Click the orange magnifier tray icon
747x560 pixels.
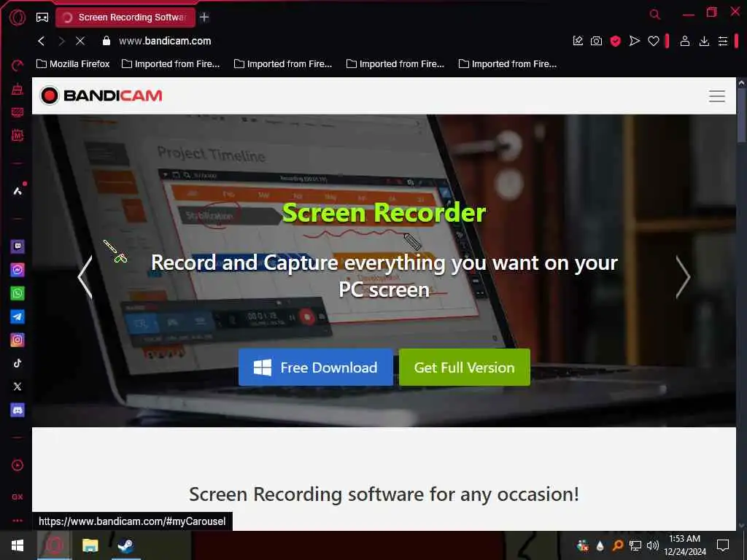[617, 545]
